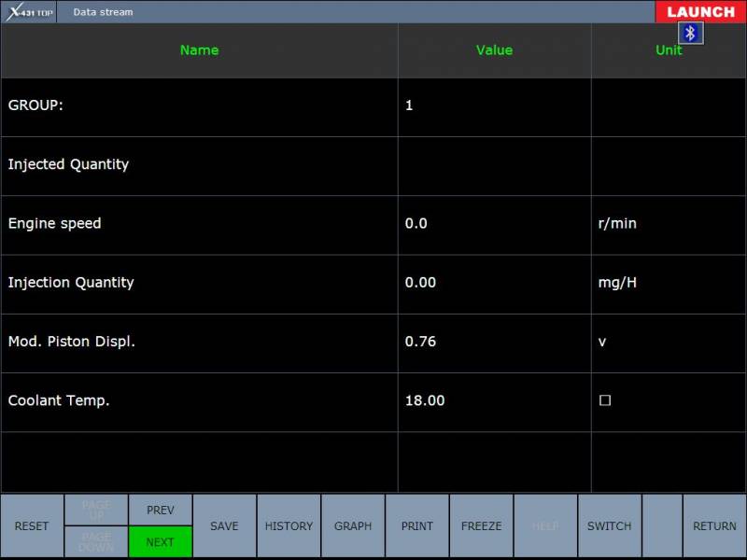Click the Name column header

(199, 50)
